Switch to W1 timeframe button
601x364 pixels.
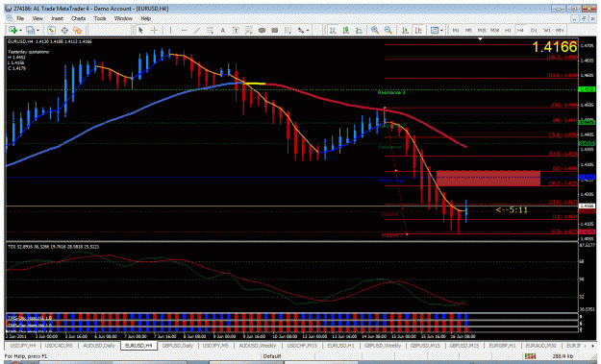pos(546,30)
